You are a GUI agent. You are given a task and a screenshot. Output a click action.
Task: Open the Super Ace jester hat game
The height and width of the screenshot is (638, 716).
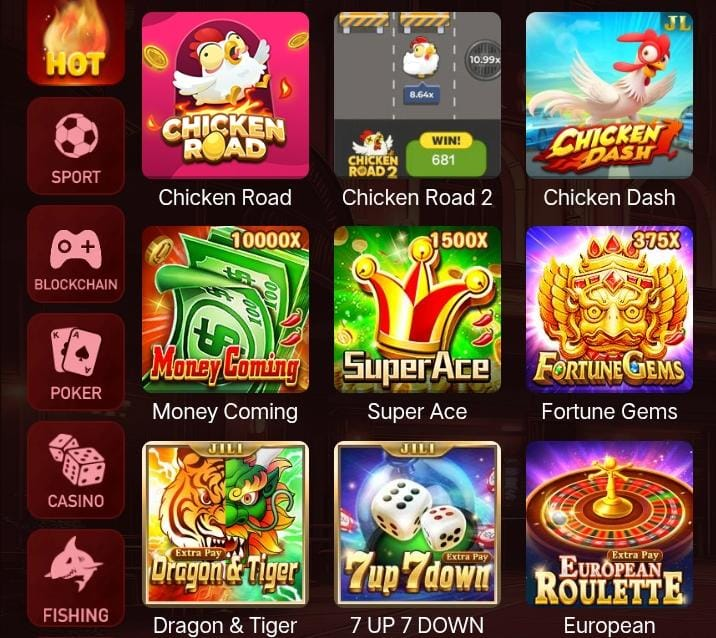pos(417,309)
